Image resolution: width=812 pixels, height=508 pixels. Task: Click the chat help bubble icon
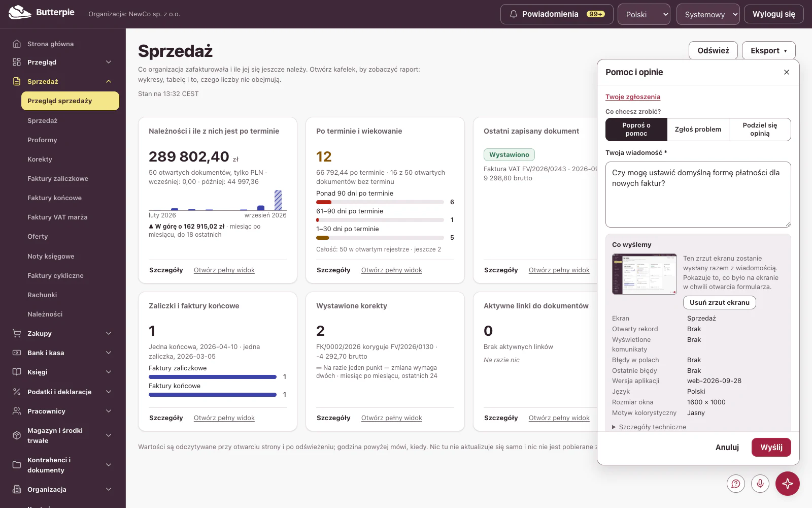pyautogui.click(x=736, y=484)
